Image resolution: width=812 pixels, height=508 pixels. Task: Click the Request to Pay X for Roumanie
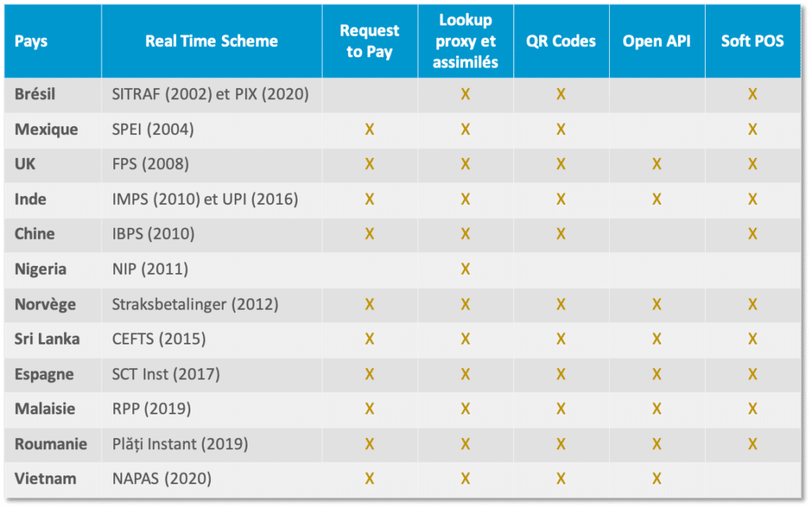[x=370, y=444]
